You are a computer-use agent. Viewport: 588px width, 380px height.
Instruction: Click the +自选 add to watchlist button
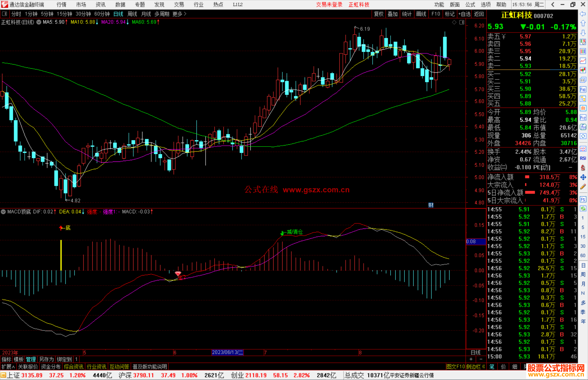[x=464, y=14]
